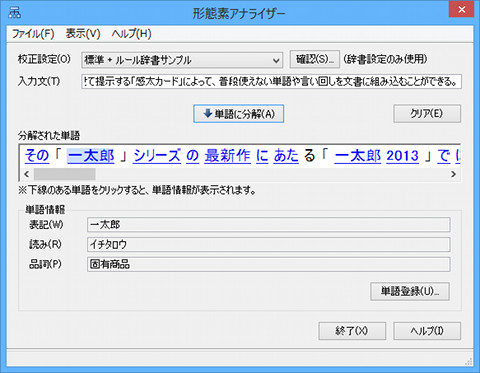The height and width of the screenshot is (373, 480).
Task: Click the 読み(R) field showing イチタロウ
Action: tap(269, 245)
